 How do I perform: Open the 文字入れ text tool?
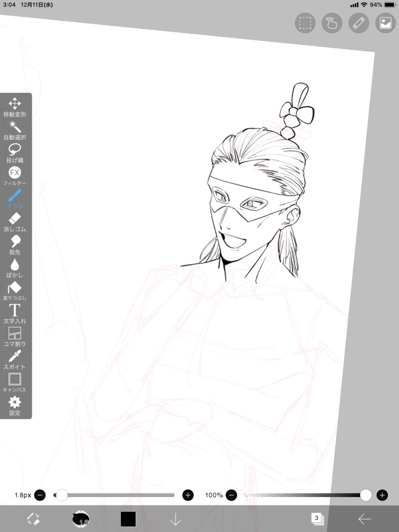(x=14, y=313)
